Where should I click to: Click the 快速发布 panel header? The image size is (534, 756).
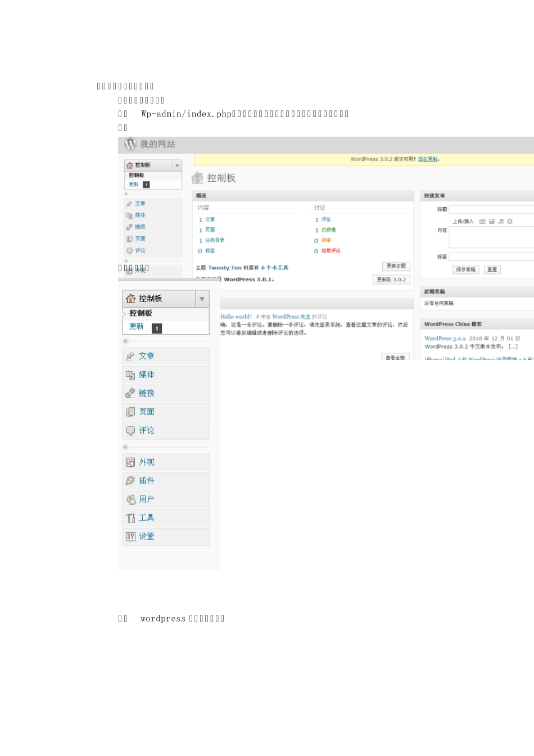[x=477, y=196]
